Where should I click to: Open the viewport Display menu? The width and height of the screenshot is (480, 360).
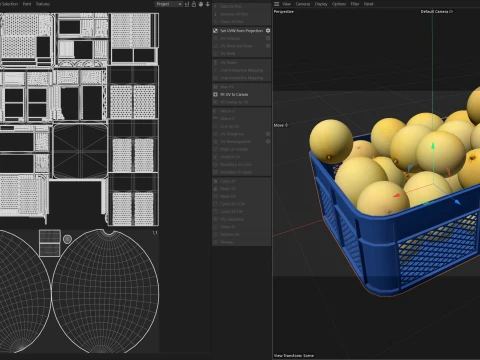321,4
